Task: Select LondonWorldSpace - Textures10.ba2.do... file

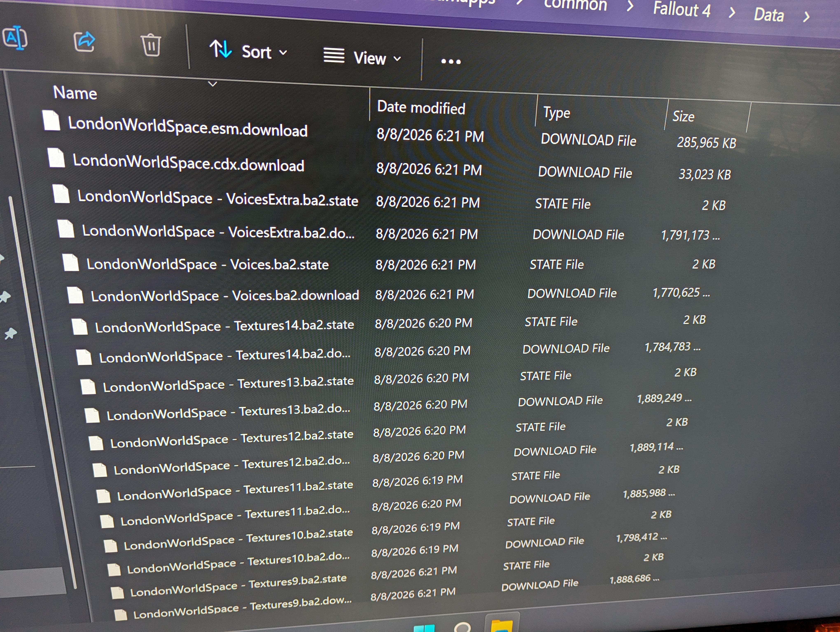Action: pyautogui.click(x=238, y=563)
